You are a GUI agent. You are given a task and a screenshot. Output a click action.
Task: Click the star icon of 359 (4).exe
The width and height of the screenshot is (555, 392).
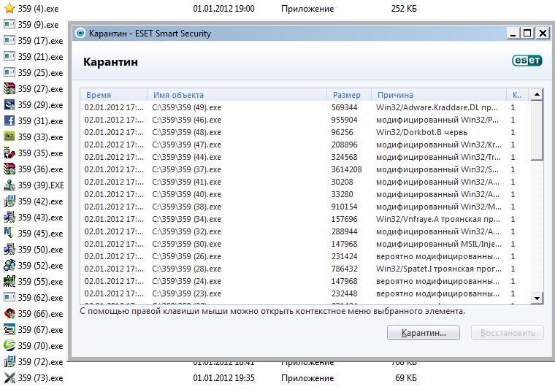click(x=9, y=8)
